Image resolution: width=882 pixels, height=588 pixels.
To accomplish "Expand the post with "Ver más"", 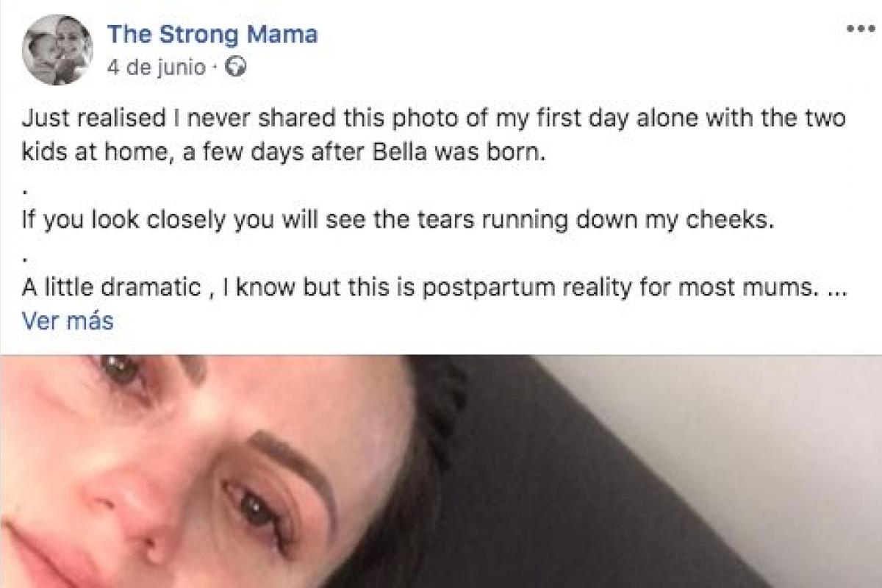I will point(68,321).
